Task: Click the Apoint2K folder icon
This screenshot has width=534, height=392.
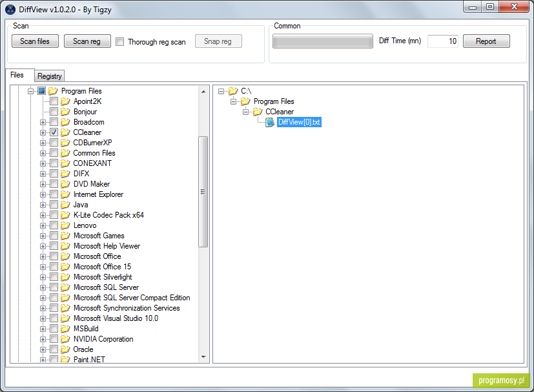Action: [x=65, y=101]
